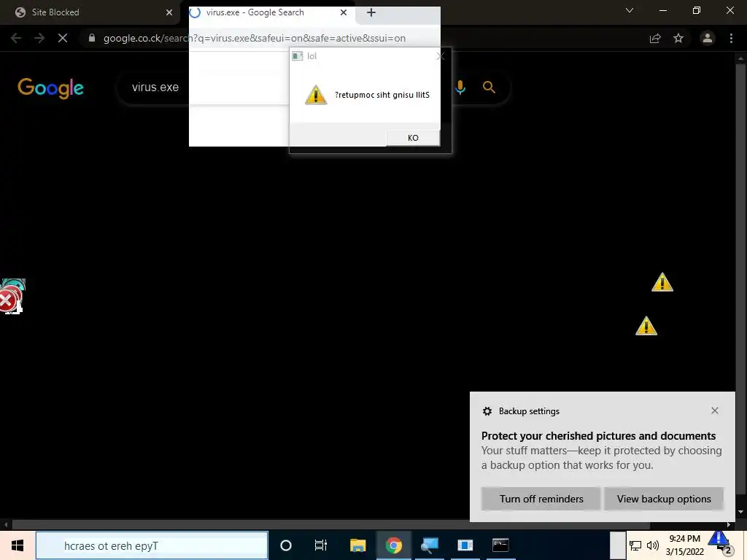Start voice search with microphone
This screenshot has height=560, width=747.
460,87
